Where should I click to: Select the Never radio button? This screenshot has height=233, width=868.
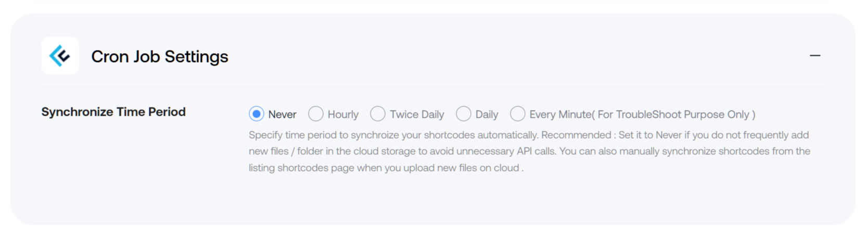256,114
